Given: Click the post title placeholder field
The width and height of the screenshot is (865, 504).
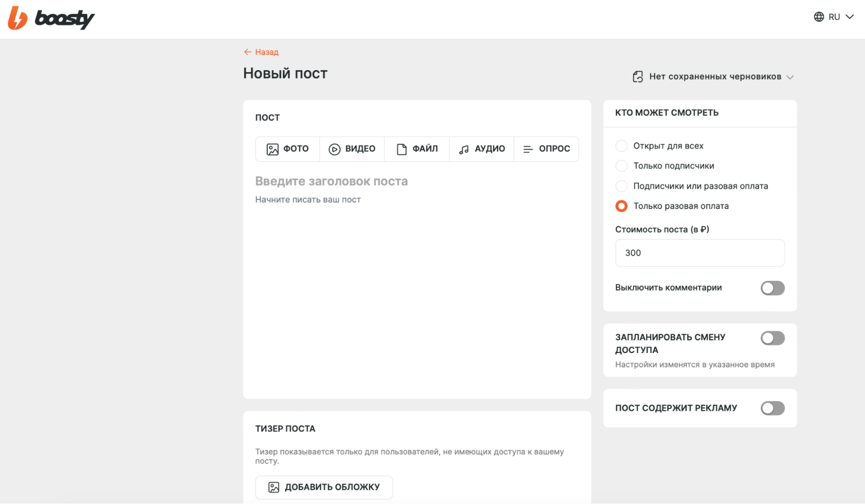Looking at the screenshot, I should (x=331, y=181).
